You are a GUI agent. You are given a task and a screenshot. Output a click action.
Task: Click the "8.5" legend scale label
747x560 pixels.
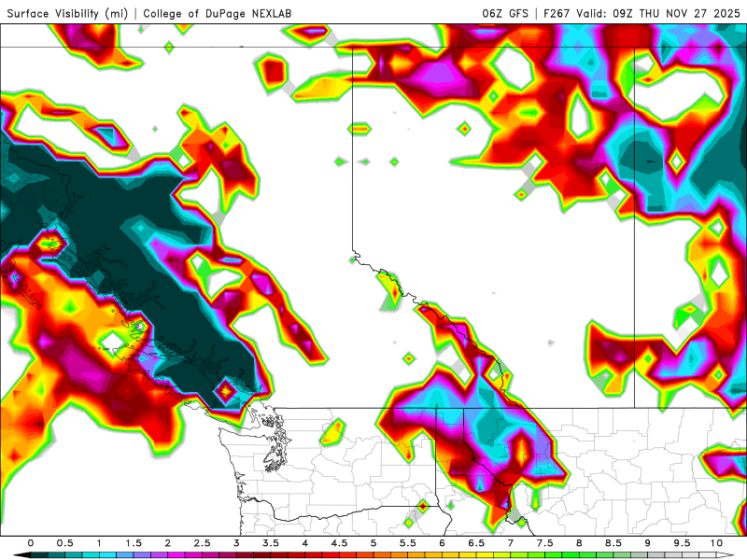[x=613, y=543]
